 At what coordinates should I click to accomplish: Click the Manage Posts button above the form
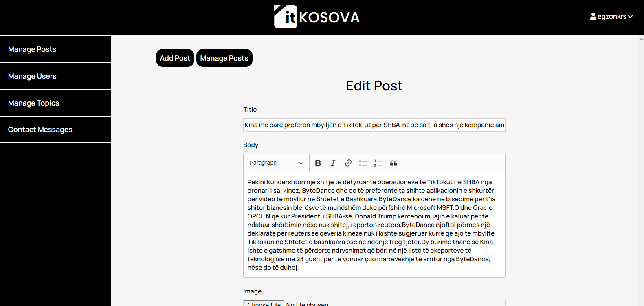click(x=224, y=58)
